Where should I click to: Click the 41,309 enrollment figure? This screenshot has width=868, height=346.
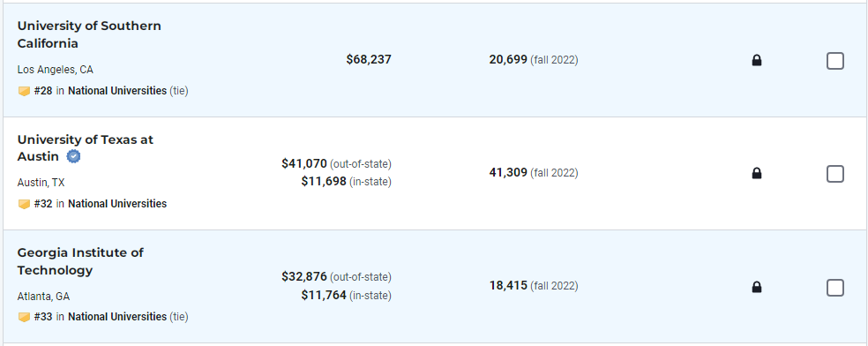click(x=508, y=173)
